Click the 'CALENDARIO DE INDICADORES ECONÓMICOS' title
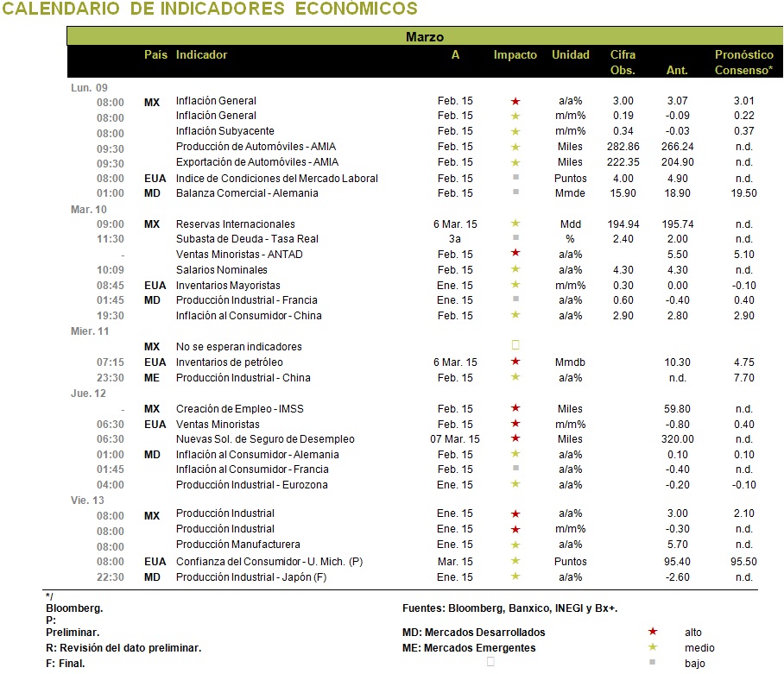 coord(210,9)
